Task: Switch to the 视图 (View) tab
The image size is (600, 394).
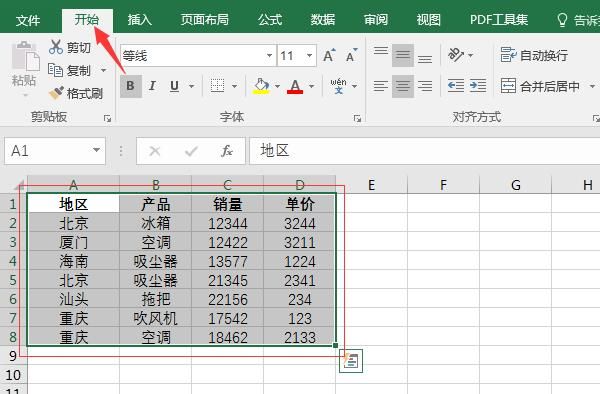Action: 429,20
